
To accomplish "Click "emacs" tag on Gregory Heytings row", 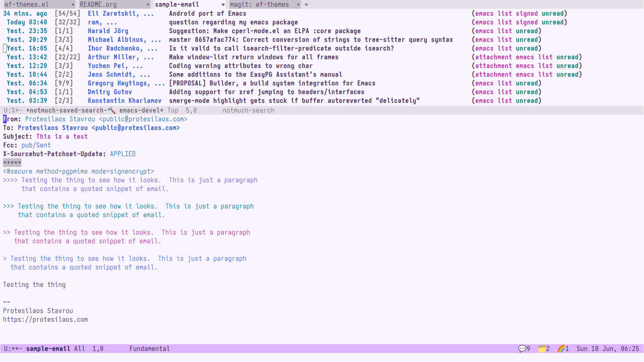I will point(484,83).
